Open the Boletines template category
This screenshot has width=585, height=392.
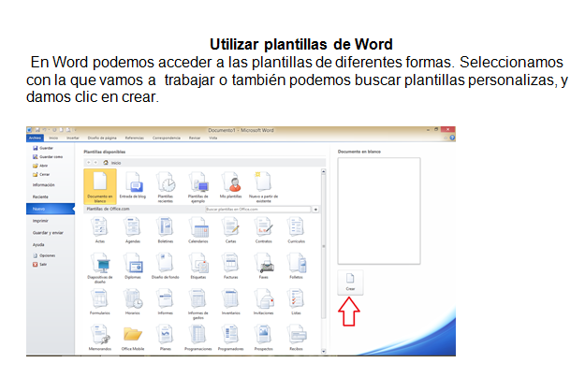coord(166,230)
